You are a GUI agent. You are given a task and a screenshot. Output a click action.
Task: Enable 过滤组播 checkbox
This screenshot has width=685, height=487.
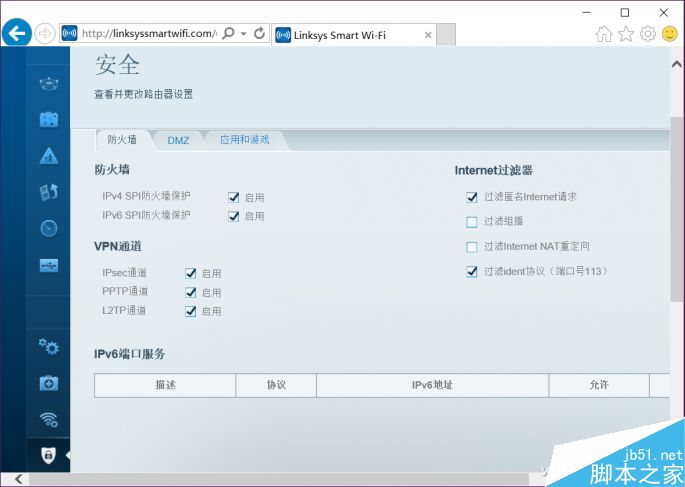pyautogui.click(x=472, y=222)
